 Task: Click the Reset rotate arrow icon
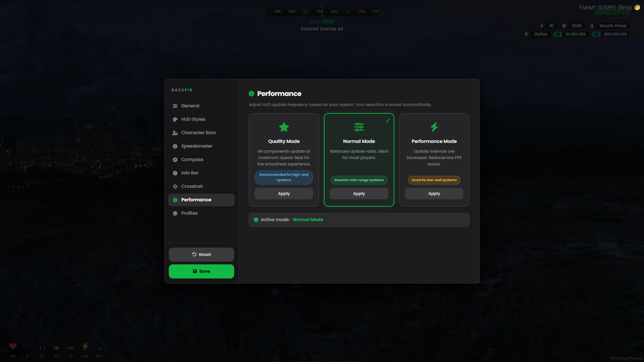point(194,254)
